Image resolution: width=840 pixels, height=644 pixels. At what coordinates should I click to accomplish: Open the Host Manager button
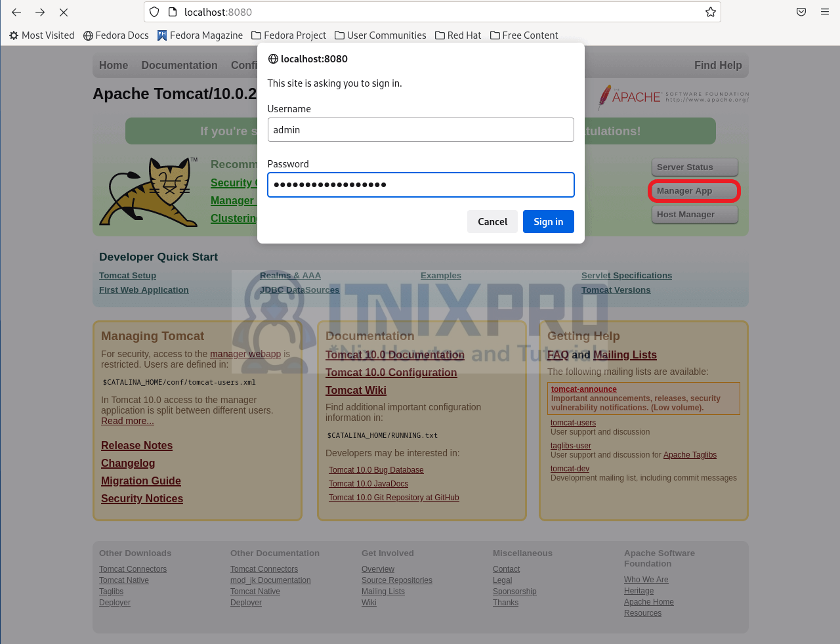(695, 215)
